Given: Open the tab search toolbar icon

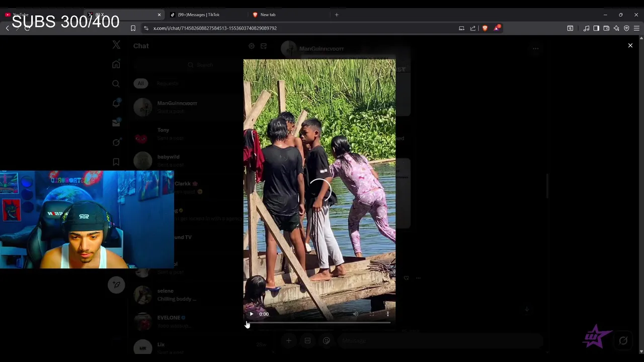Looking at the screenshot, I should click(570, 28).
